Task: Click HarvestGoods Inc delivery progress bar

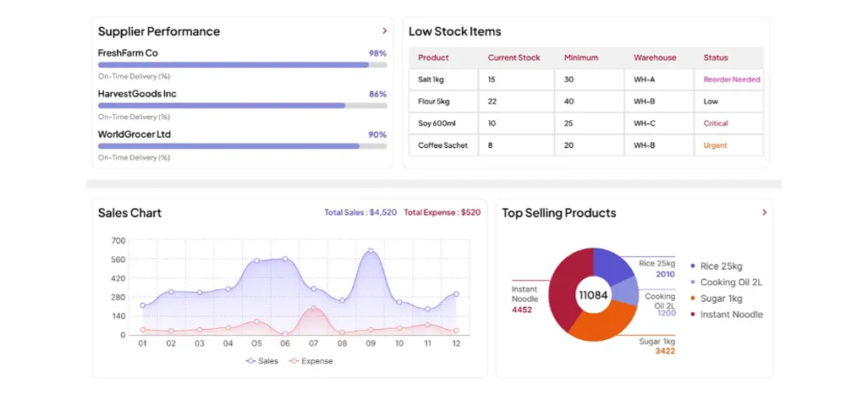Action: tap(243, 105)
